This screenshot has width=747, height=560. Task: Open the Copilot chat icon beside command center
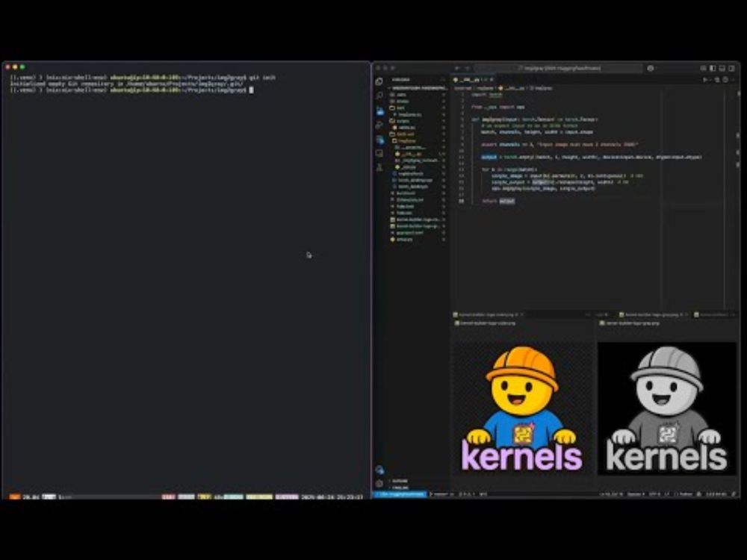651,68
